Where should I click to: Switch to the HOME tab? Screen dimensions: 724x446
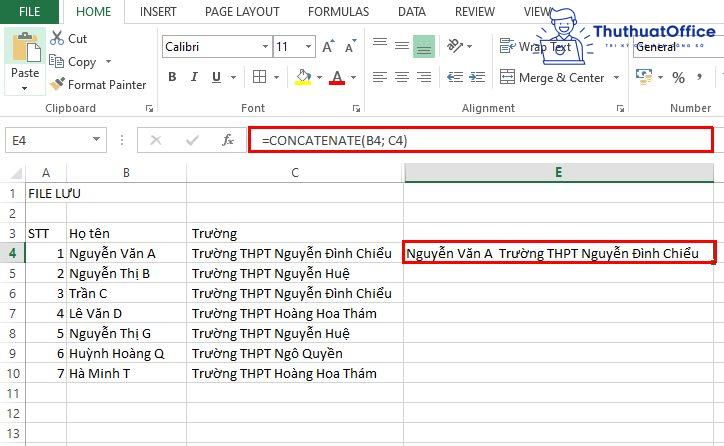[x=94, y=12]
